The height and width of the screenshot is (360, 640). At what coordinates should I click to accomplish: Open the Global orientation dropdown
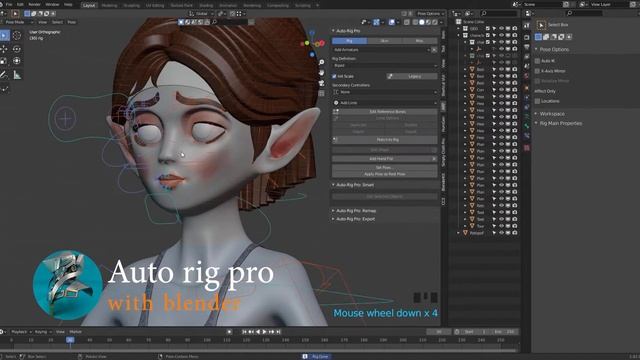click(202, 13)
